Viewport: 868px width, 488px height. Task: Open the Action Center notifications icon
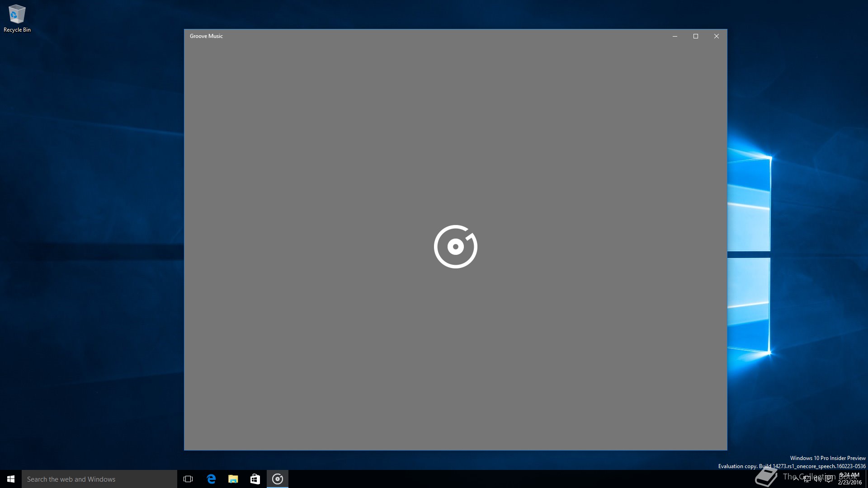[x=829, y=479]
